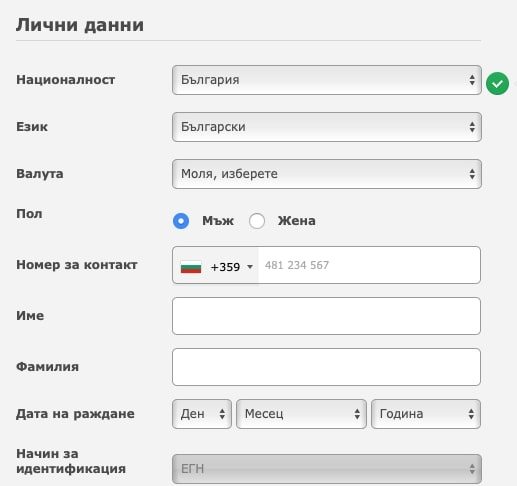Image resolution: width=517 pixels, height=486 pixels.
Task: Focus the Име text field
Action: (326, 316)
